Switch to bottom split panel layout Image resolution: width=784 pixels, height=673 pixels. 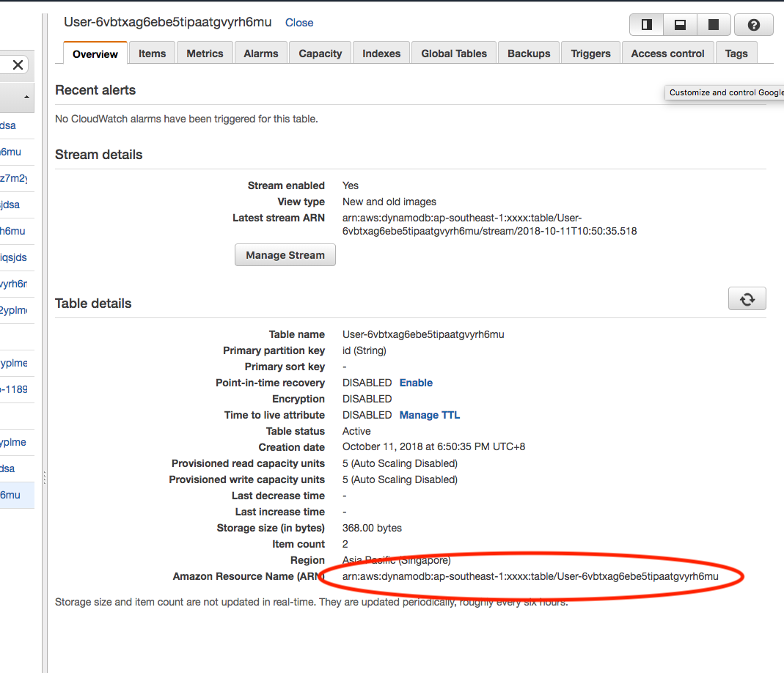pyautogui.click(x=680, y=24)
